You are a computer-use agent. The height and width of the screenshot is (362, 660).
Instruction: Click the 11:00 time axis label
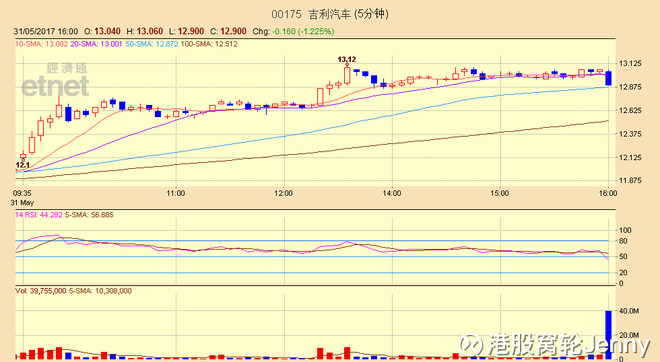coord(176,193)
